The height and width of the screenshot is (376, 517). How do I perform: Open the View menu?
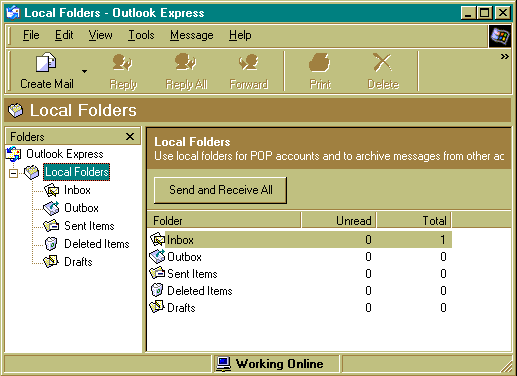click(x=100, y=35)
